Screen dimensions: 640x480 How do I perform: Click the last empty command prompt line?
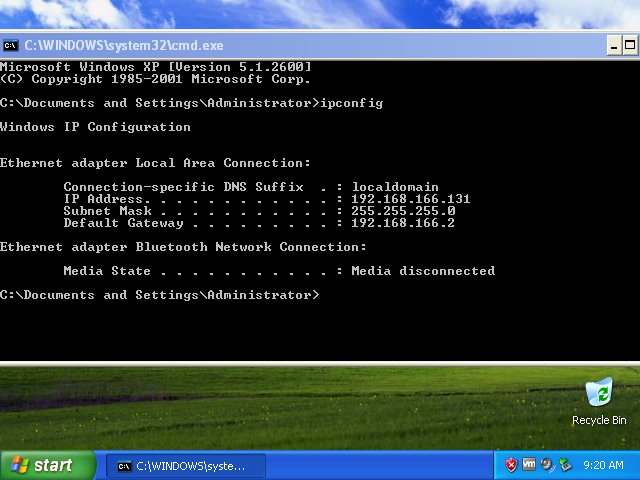pos(160,295)
